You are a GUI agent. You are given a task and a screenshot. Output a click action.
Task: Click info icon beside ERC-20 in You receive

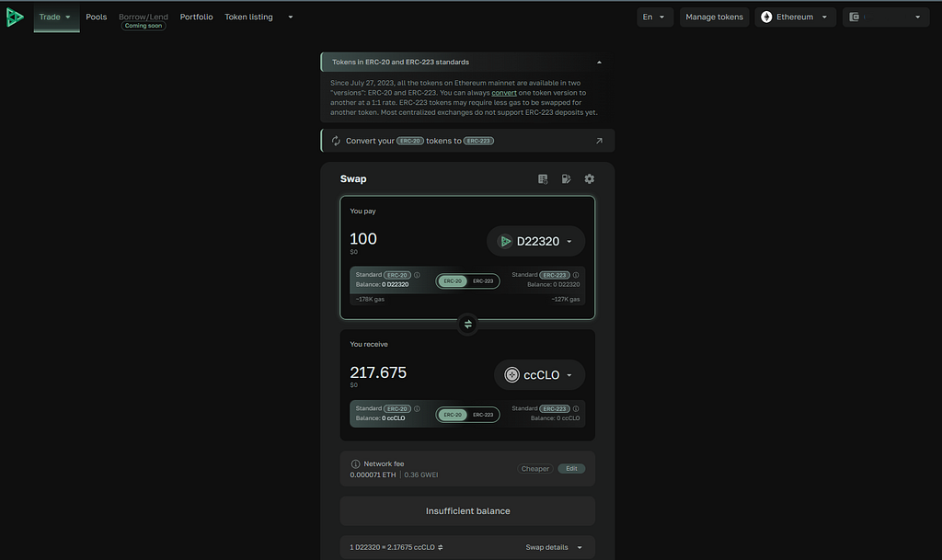[x=417, y=409]
